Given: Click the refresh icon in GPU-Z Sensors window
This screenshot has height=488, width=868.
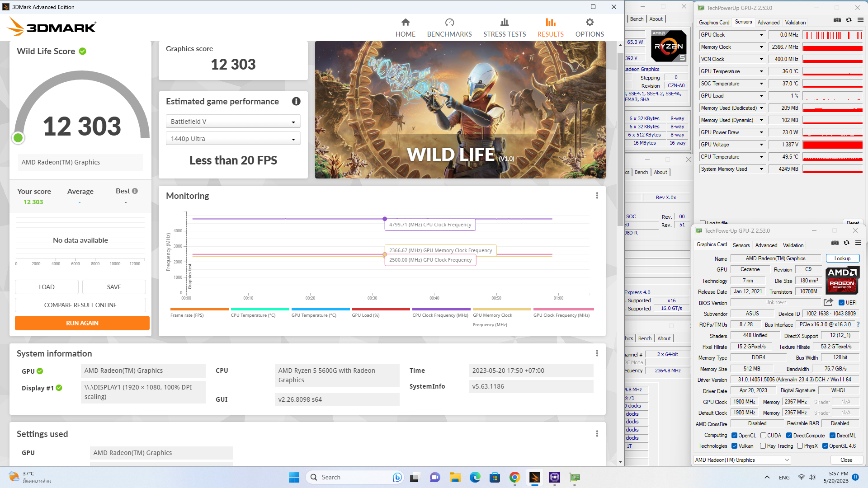Looking at the screenshot, I should click(x=849, y=20).
